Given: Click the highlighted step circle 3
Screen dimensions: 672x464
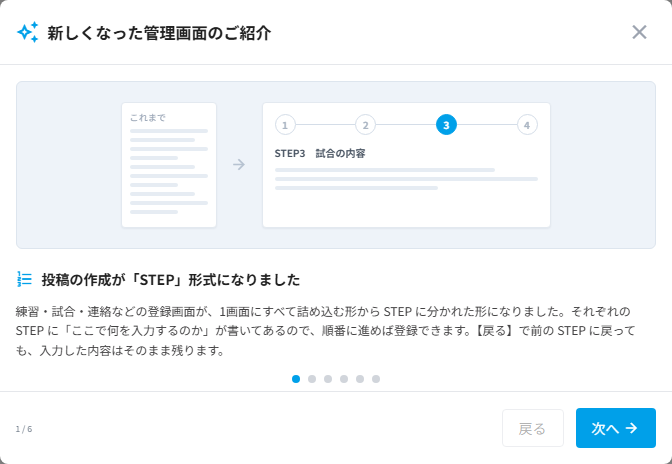Looking at the screenshot, I should (x=446, y=125).
